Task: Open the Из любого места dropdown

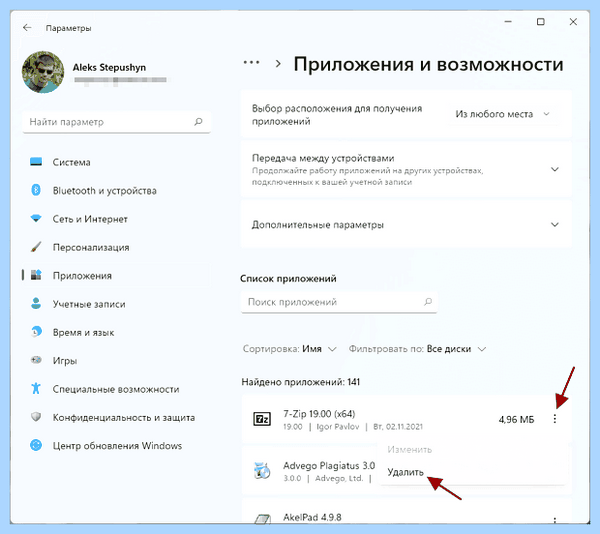Action: (503, 114)
